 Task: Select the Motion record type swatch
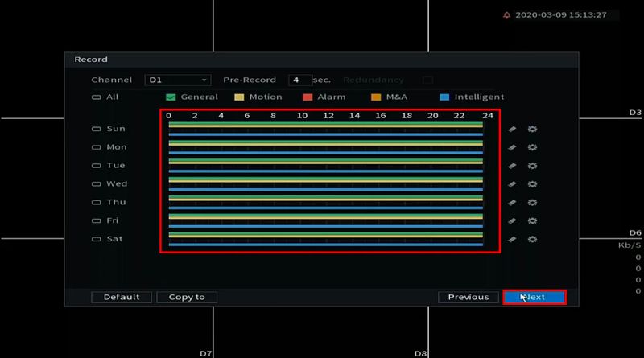(239, 97)
